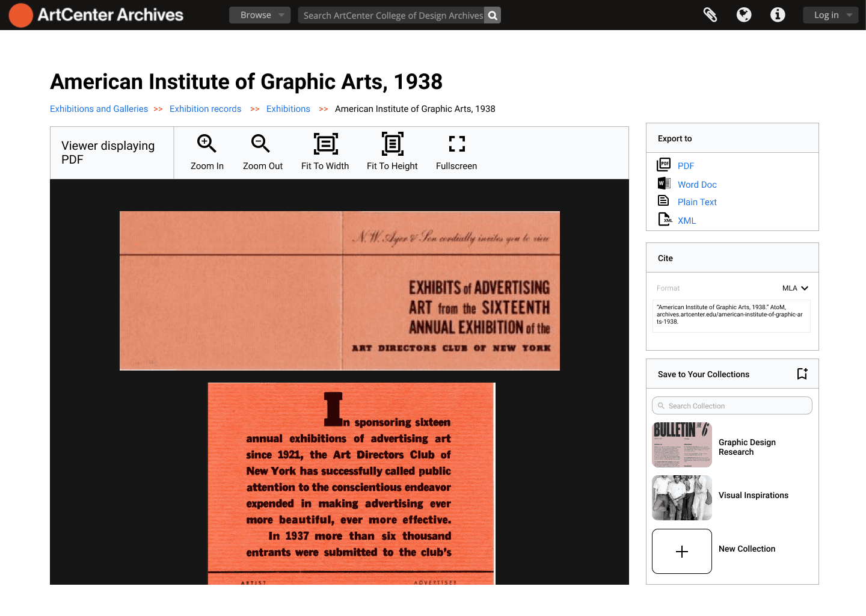
Task: Select the Fit To Height icon
Action: click(x=393, y=144)
